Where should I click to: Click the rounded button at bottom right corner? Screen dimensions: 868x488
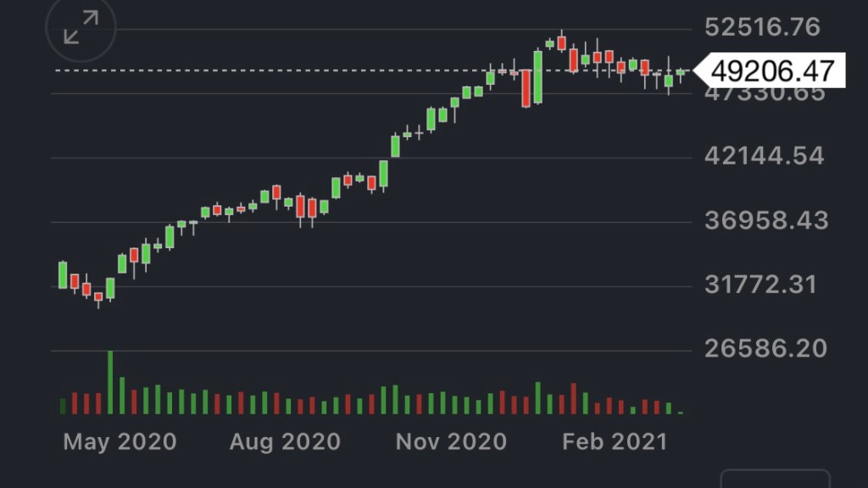tap(775, 479)
